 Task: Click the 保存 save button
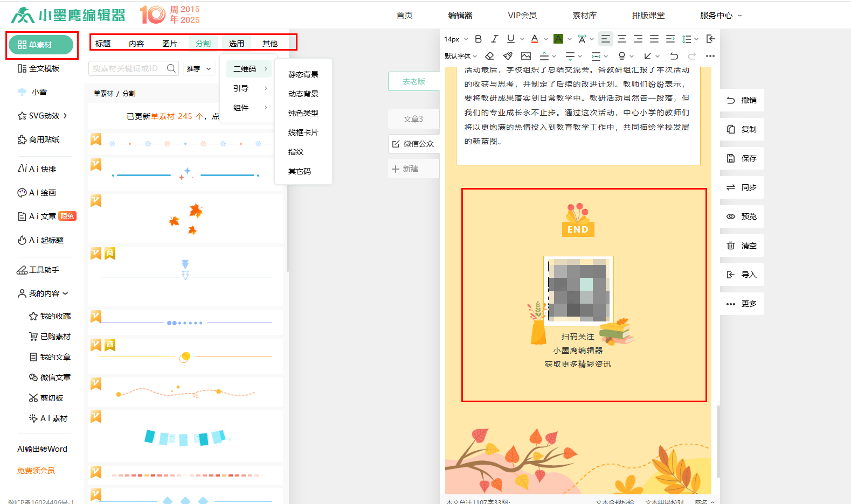click(x=742, y=158)
